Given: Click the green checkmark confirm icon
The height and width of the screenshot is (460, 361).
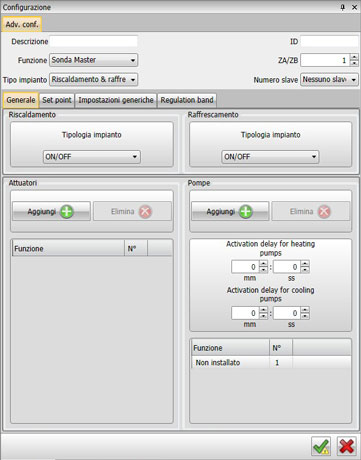Looking at the screenshot, I should pos(321,446).
